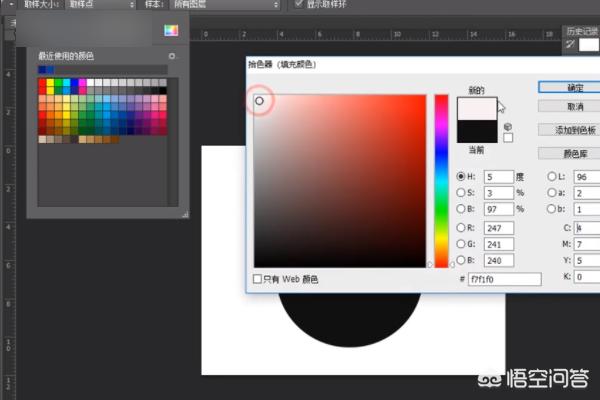Toggle the 显示取样环 checkbox
Image resolution: width=600 pixels, height=400 pixels.
tap(298, 4)
